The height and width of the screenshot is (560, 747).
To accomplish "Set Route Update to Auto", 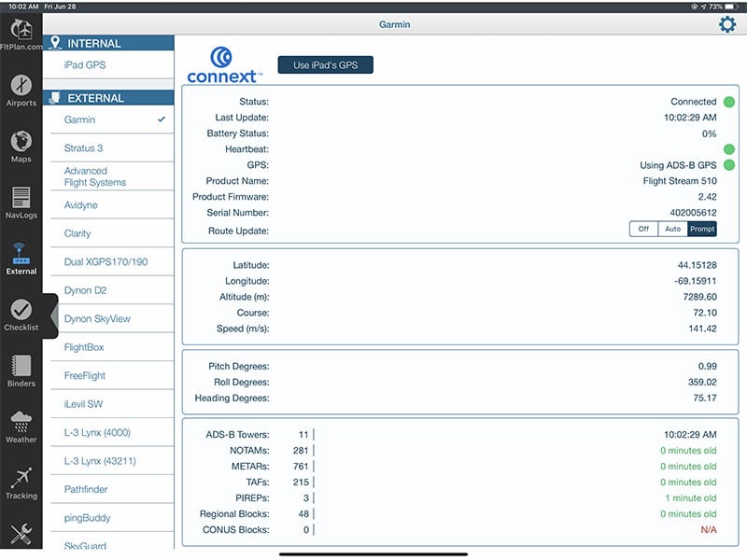I will [672, 229].
